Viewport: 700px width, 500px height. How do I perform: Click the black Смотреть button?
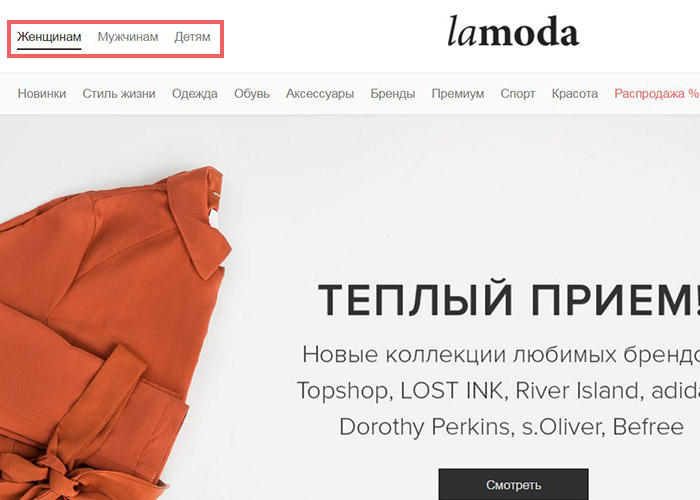tap(513, 484)
